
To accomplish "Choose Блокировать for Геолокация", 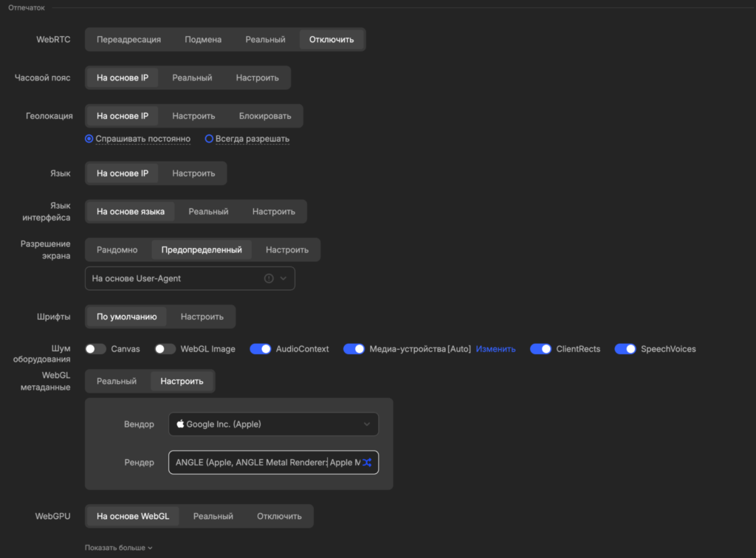I will (265, 116).
